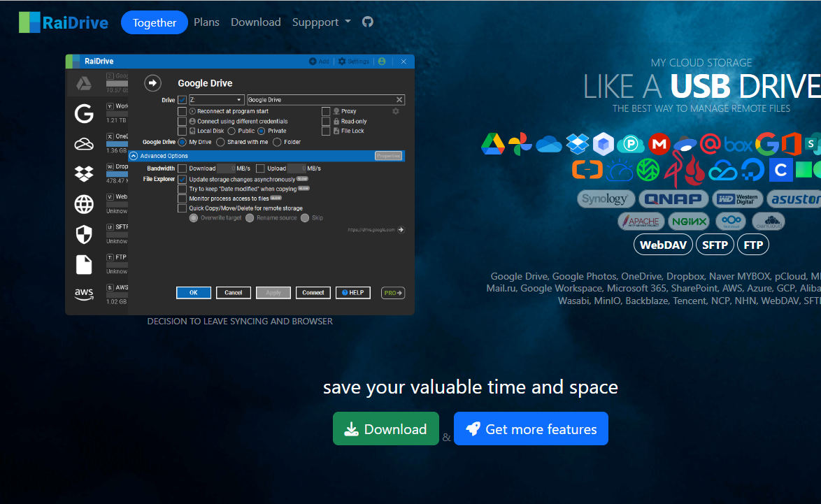Click the Wasabi green leaf logo
The image size is (821, 504).
click(x=648, y=171)
